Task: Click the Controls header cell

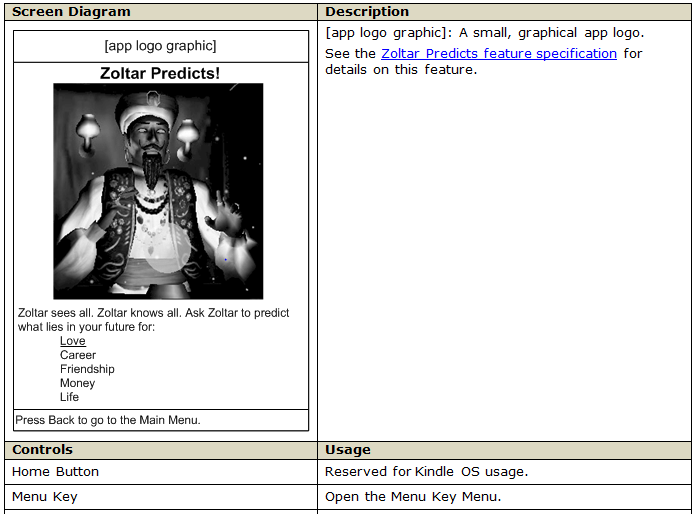Action: click(x=161, y=450)
